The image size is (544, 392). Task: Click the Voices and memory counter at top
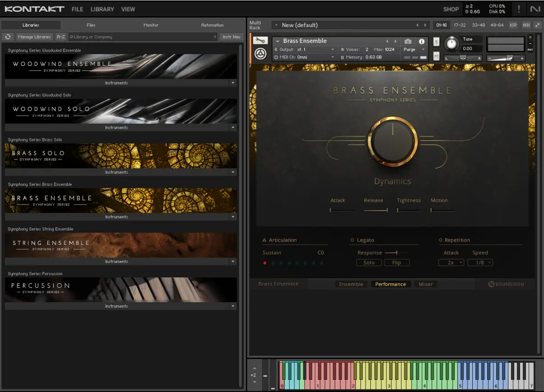point(472,9)
